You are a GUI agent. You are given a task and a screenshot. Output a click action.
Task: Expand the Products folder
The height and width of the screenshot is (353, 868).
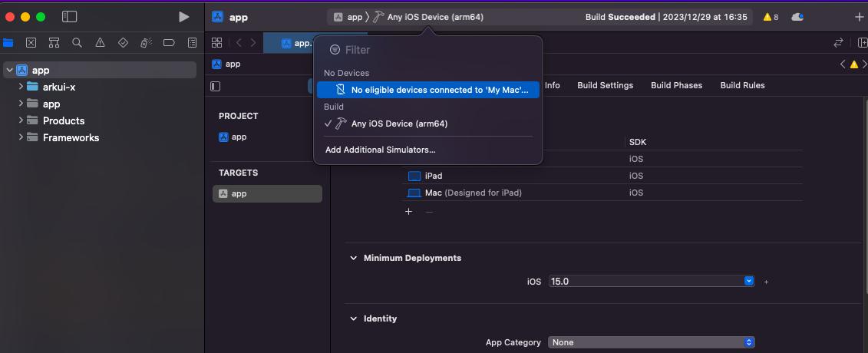(x=21, y=120)
